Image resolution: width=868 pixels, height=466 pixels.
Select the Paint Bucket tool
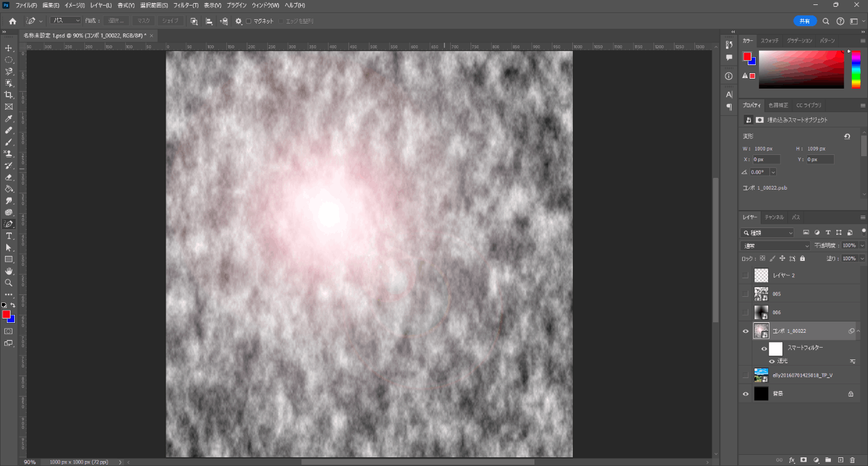(9, 189)
